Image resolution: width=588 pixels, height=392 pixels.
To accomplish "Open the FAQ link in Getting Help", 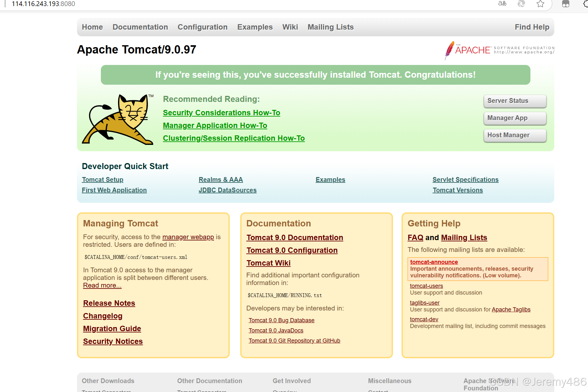I will coord(416,238).
